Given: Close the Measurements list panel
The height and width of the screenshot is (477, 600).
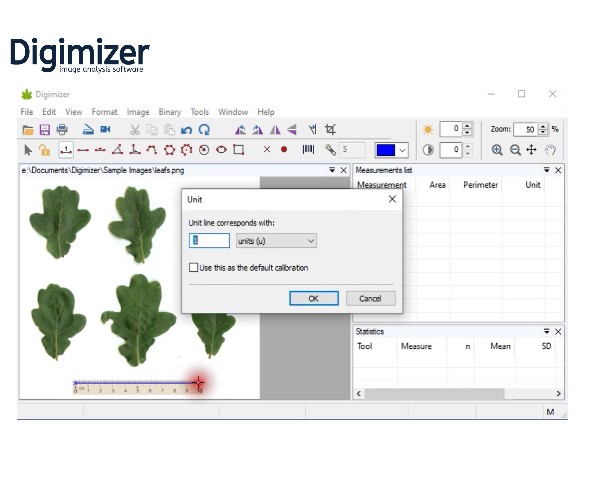Looking at the screenshot, I should [558, 170].
